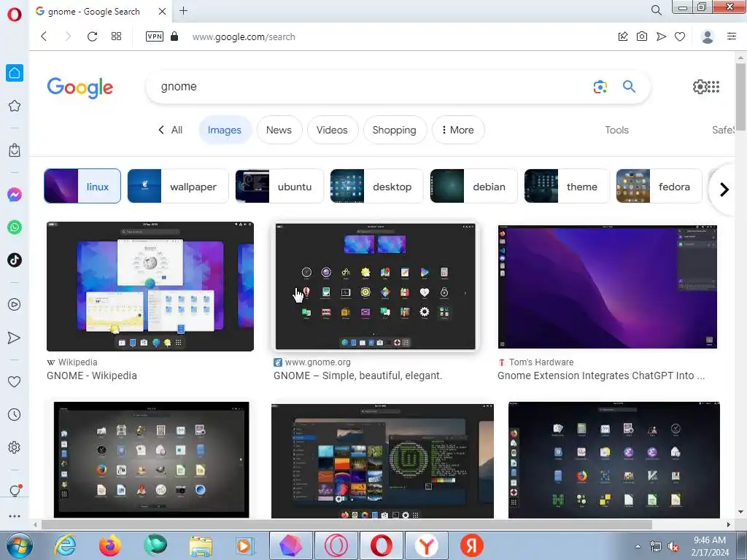This screenshot has height=560, width=747.
Task: Show more filter chips with right arrow
Action: click(x=724, y=190)
